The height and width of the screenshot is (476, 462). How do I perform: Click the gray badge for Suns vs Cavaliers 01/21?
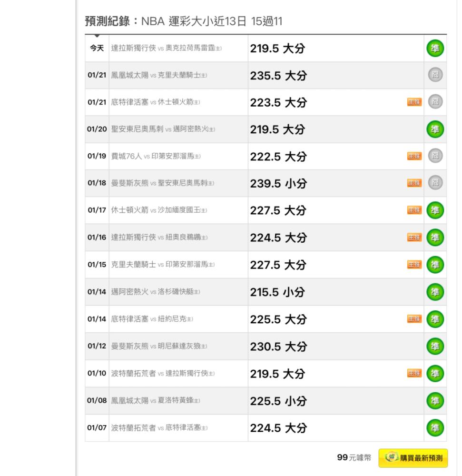(x=435, y=75)
